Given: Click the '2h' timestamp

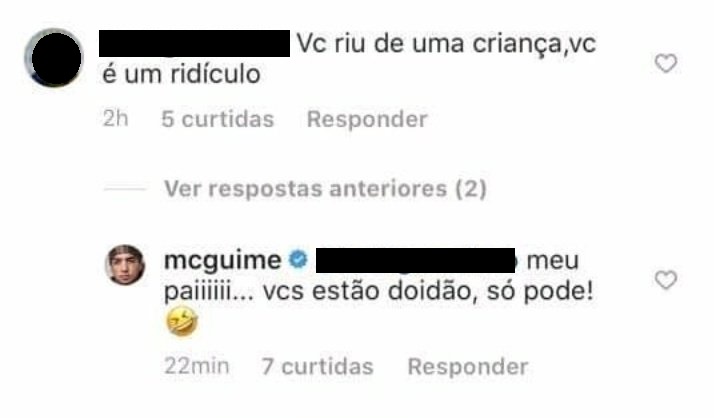Looking at the screenshot, I should pyautogui.click(x=115, y=119).
